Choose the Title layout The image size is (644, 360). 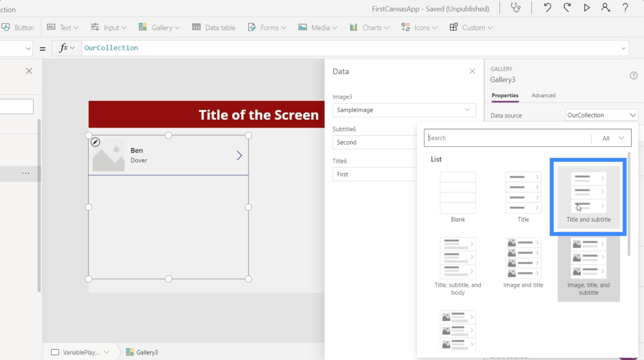(x=523, y=197)
